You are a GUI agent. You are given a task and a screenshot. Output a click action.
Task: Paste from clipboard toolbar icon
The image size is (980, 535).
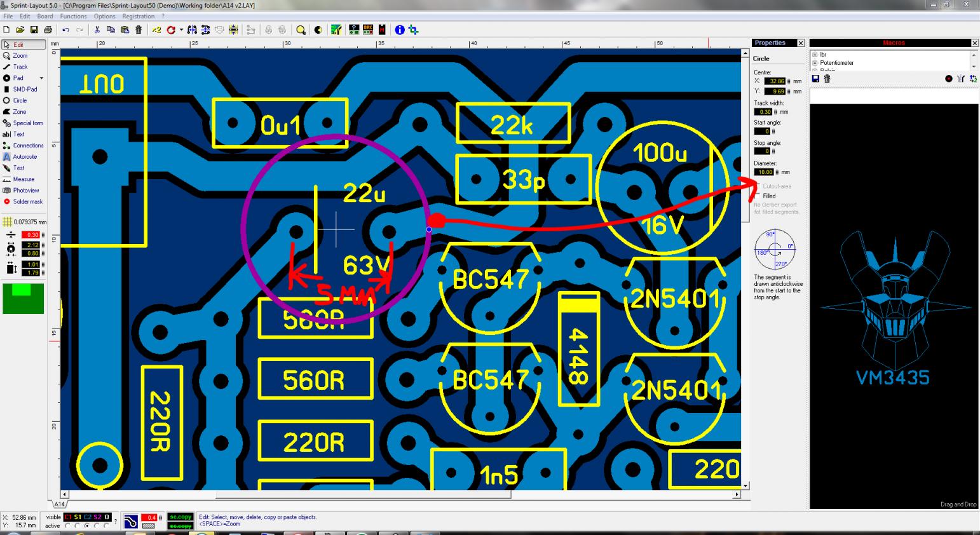coord(125,30)
